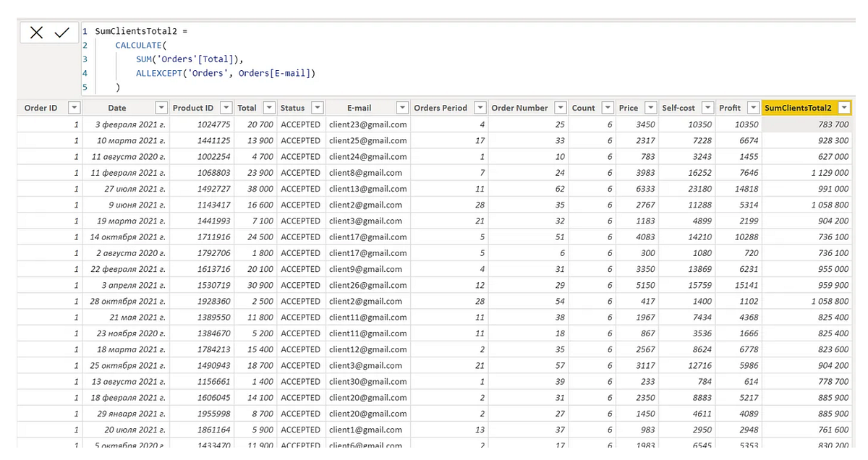Open the Profit column filter dropdown
Image resolution: width=868 pixels, height=460 pixels.
click(x=751, y=107)
